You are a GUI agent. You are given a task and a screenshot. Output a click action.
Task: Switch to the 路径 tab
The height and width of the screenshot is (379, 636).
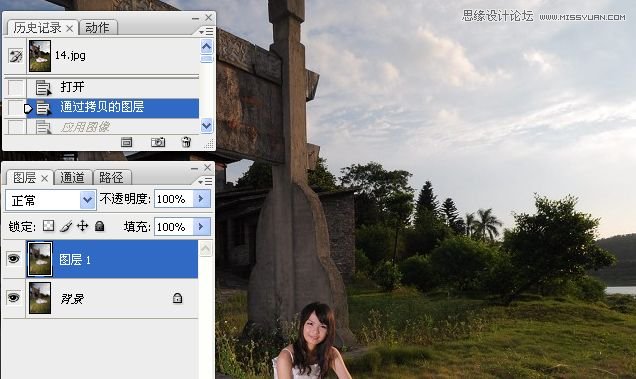[x=111, y=177]
